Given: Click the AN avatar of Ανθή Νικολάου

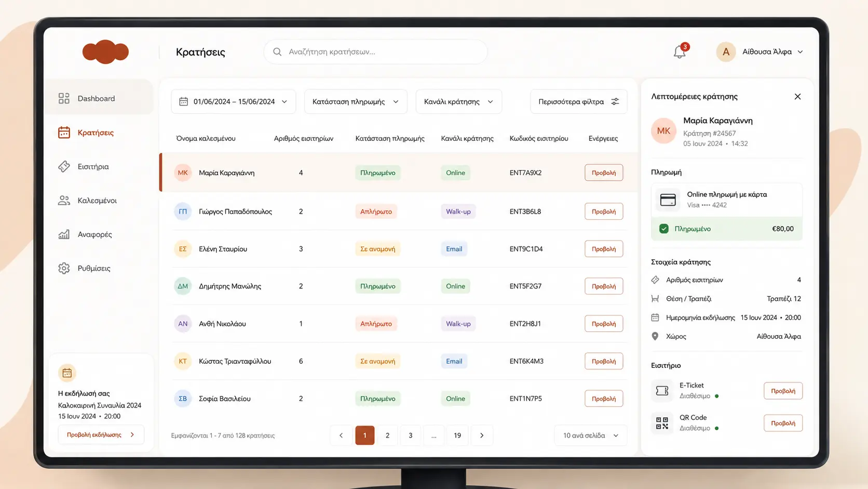Looking at the screenshot, I should coord(183,324).
